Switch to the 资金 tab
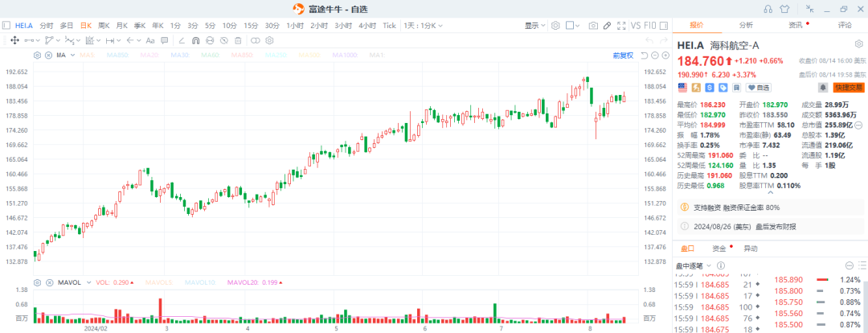This screenshot has height=333, width=868. [x=719, y=249]
